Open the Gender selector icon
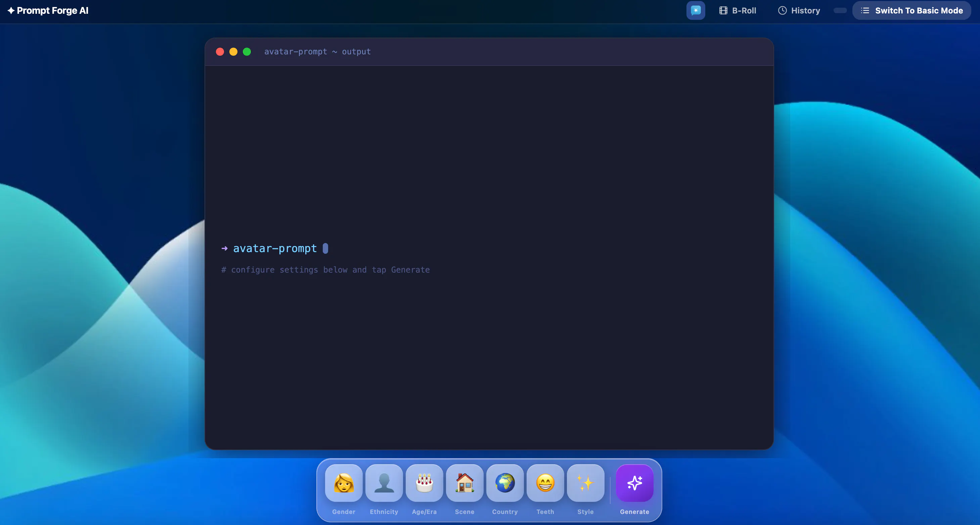The height and width of the screenshot is (525, 980). tap(344, 483)
